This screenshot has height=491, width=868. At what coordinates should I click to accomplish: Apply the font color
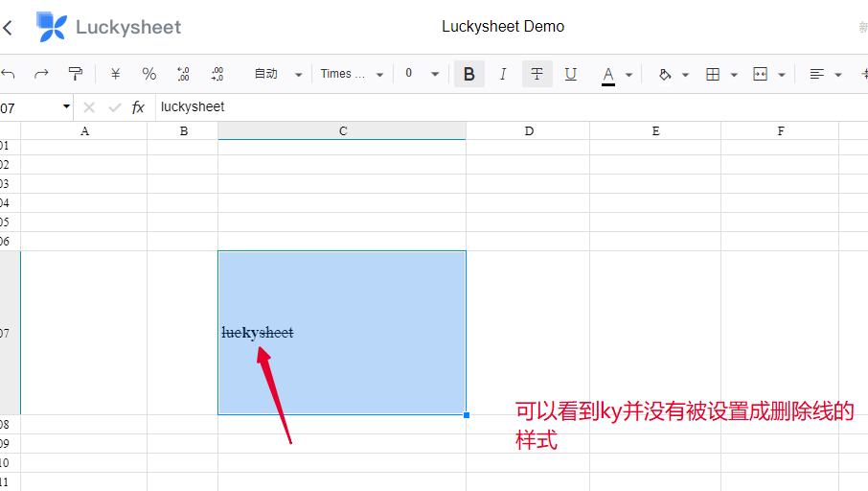608,75
